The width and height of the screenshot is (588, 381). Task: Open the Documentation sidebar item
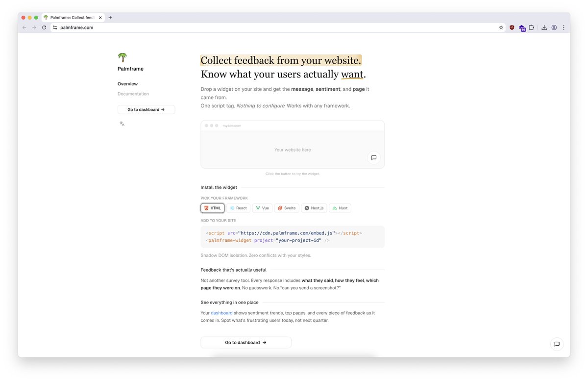tap(133, 94)
